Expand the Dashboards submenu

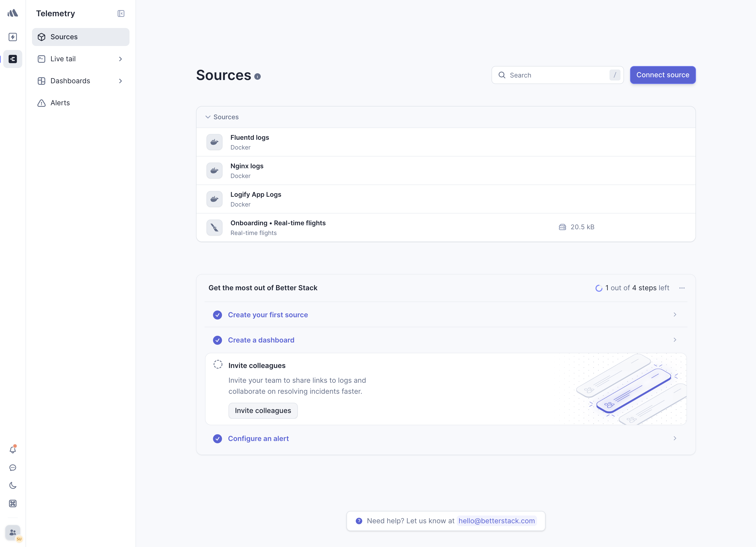coord(120,81)
